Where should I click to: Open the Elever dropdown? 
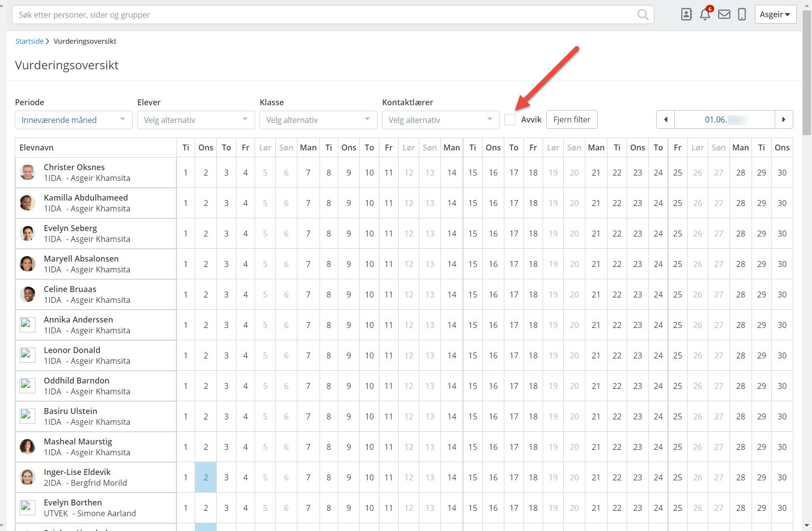point(196,120)
